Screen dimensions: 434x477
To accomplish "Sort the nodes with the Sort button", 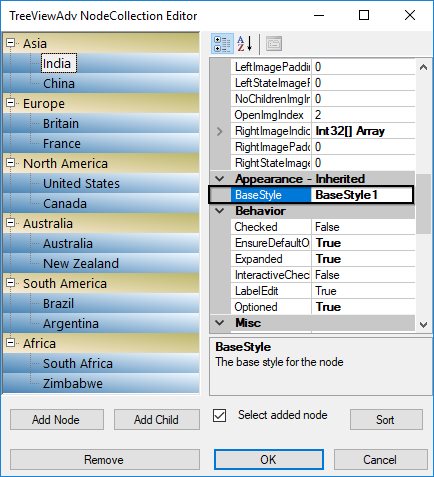I will (386, 420).
